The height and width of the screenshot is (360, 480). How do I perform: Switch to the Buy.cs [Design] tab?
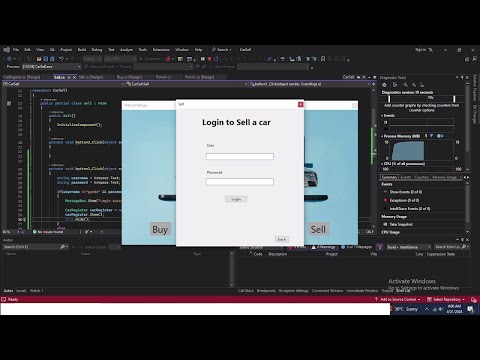click(x=130, y=77)
